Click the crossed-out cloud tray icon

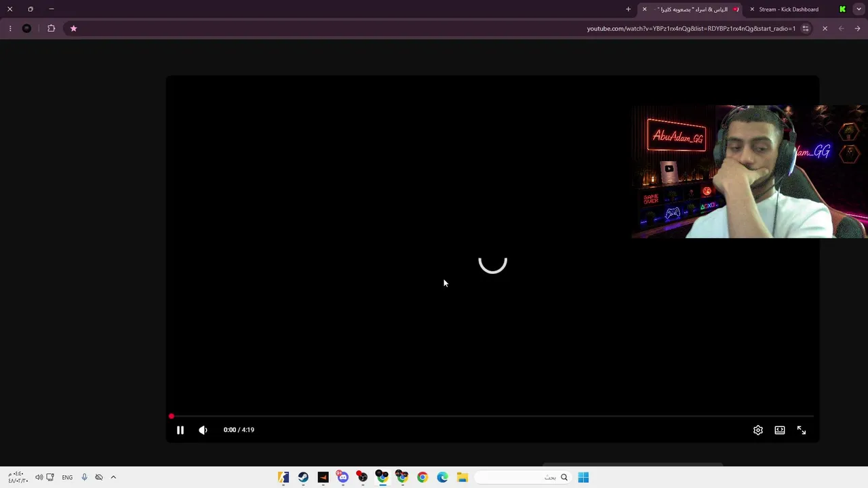pyautogui.click(x=99, y=477)
